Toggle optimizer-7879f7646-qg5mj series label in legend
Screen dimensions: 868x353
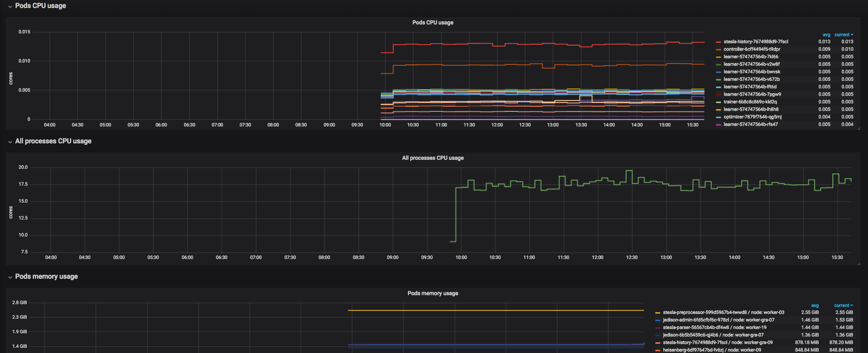753,117
